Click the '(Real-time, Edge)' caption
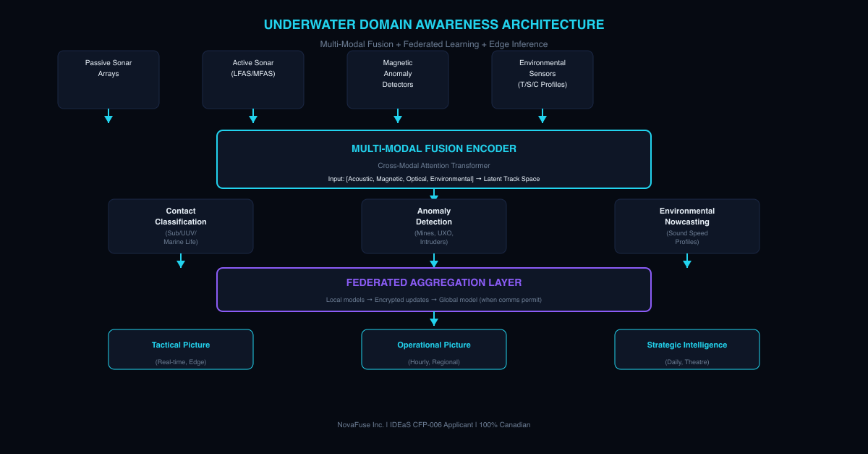868x454 pixels. point(181,362)
